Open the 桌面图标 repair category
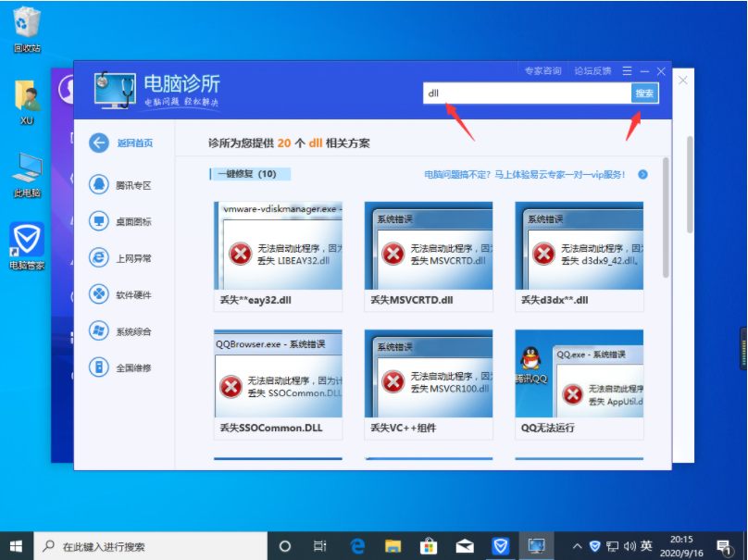748x560 pixels. [x=98, y=220]
